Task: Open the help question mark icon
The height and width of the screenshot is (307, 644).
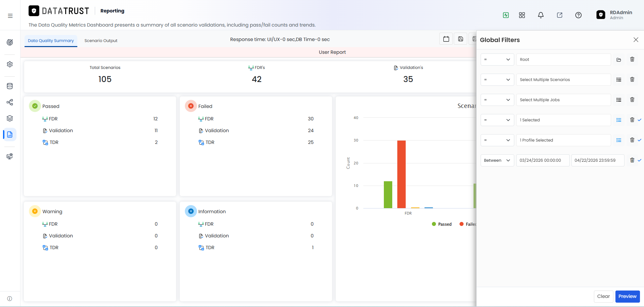Action: point(578,15)
